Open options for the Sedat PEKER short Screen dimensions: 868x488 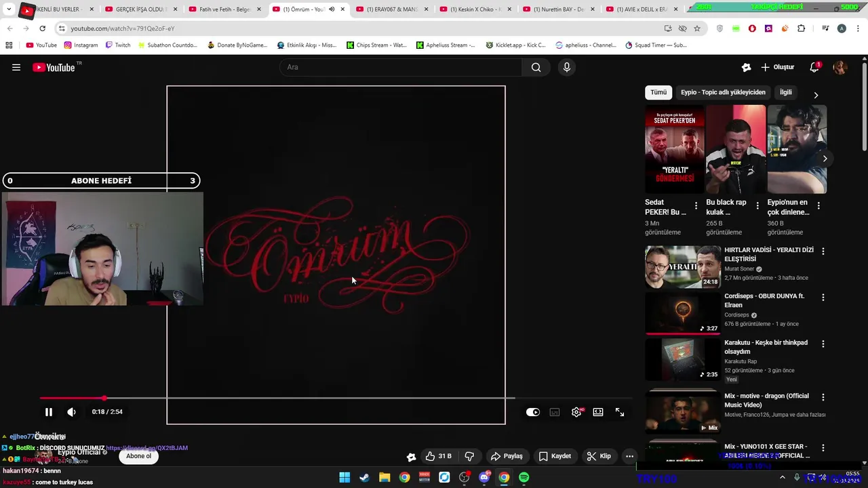coord(696,205)
